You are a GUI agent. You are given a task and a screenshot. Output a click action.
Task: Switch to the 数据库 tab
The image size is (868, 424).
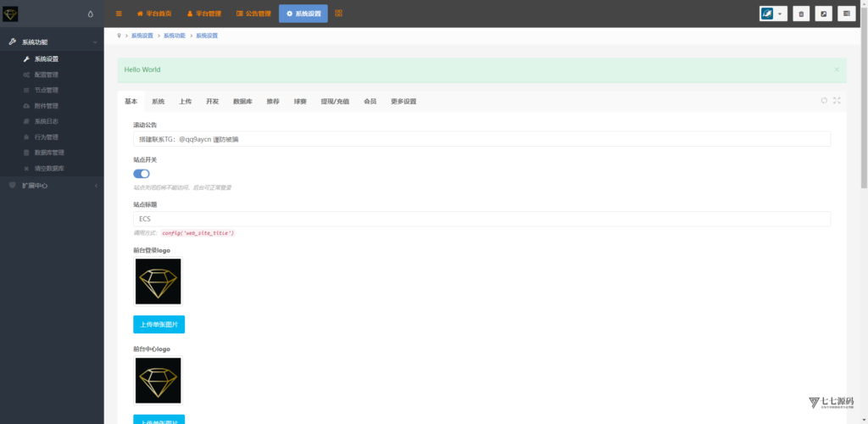pyautogui.click(x=242, y=101)
